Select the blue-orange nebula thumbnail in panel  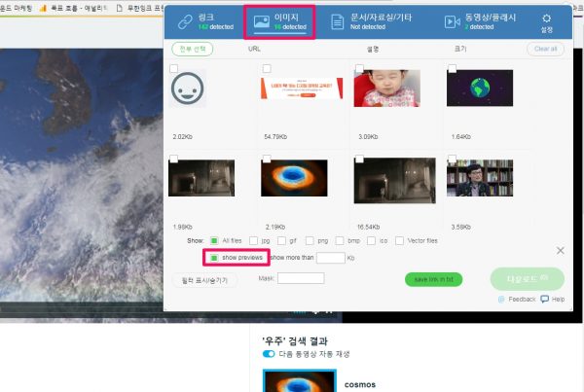click(294, 178)
